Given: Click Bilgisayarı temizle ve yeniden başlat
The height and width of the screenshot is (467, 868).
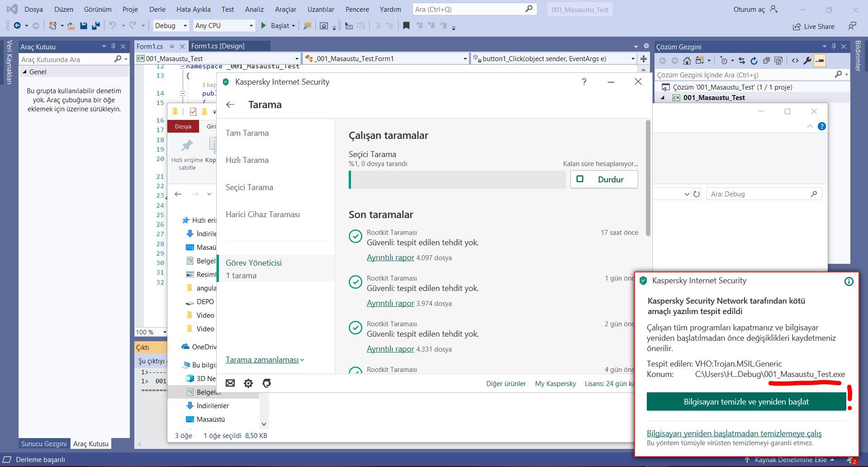Looking at the screenshot, I should (x=746, y=402).
